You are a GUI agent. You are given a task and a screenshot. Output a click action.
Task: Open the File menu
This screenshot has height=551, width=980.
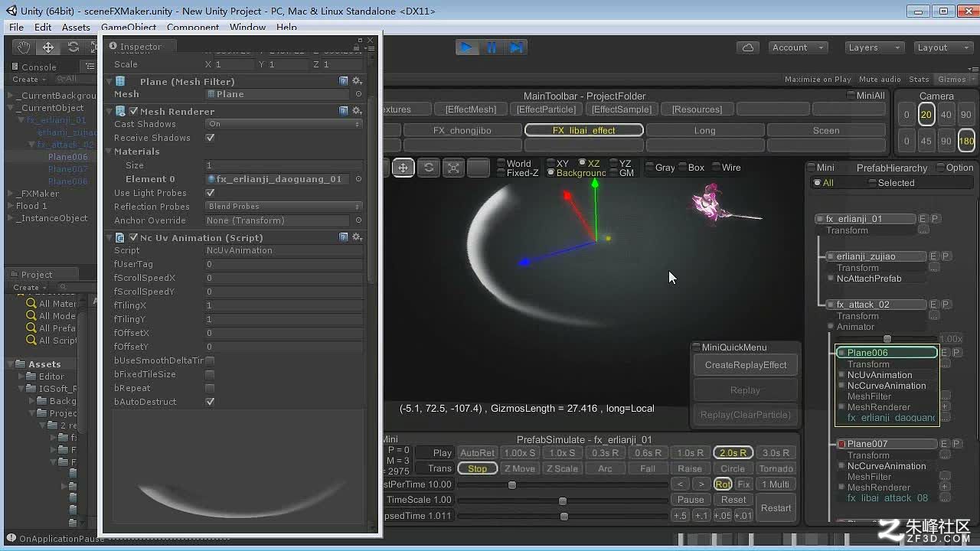[x=16, y=27]
